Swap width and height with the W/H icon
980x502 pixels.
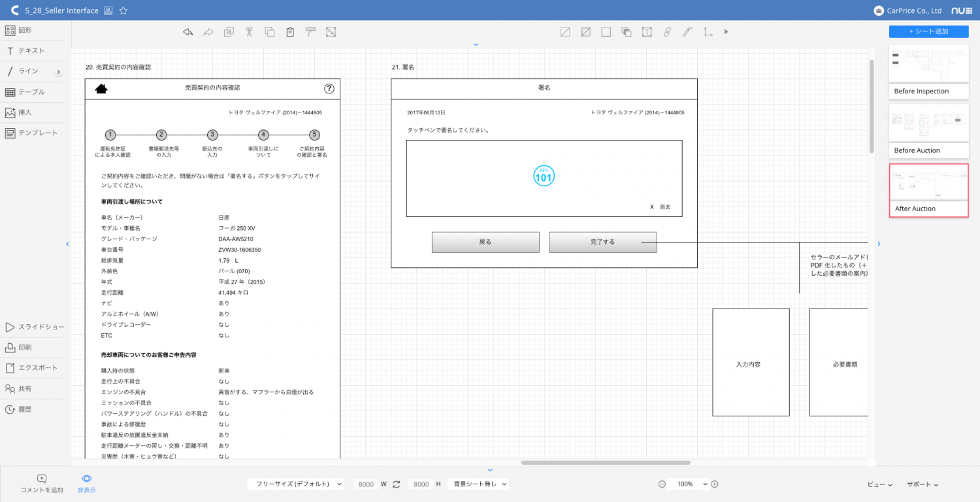396,484
